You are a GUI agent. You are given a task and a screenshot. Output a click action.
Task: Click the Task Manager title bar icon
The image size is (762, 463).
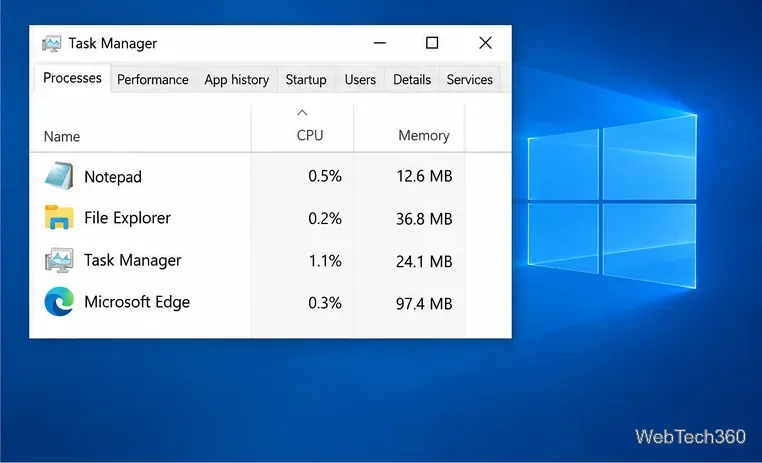click(x=52, y=44)
